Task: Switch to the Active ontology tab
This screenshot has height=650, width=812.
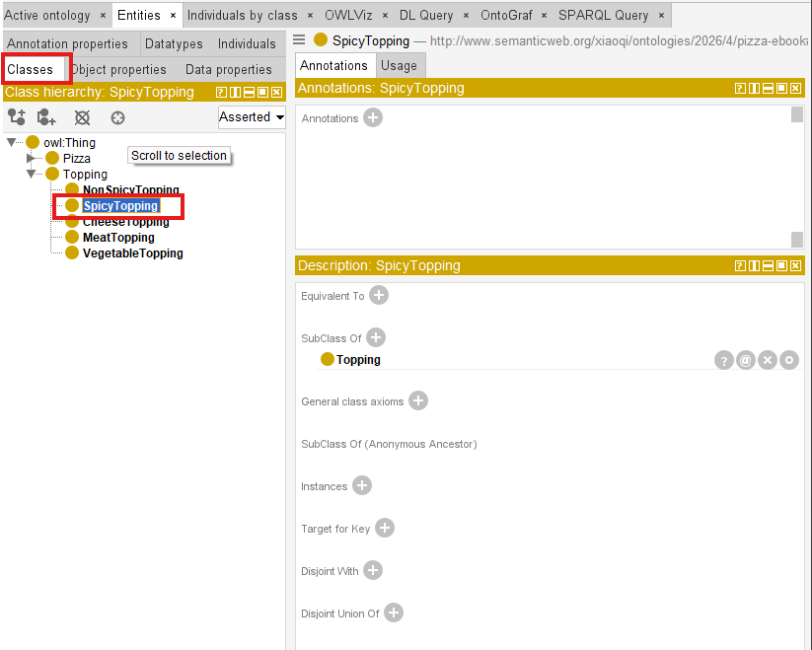Action: click(x=47, y=16)
